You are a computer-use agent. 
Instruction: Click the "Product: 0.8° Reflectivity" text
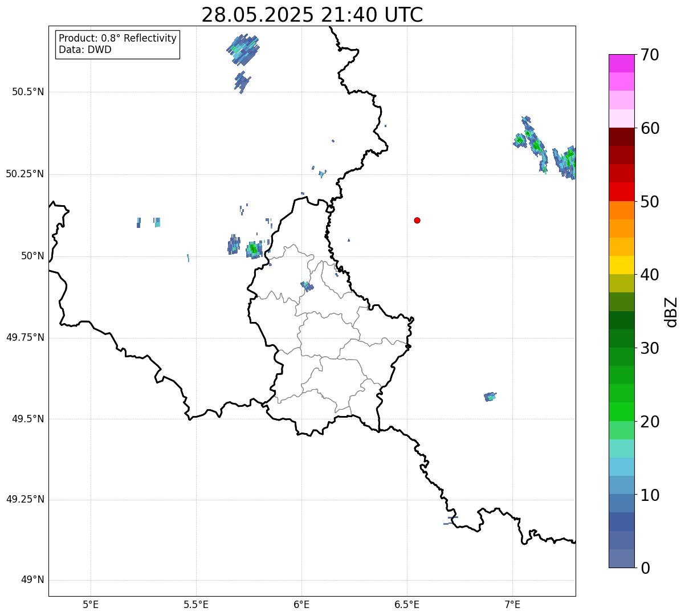pos(118,38)
